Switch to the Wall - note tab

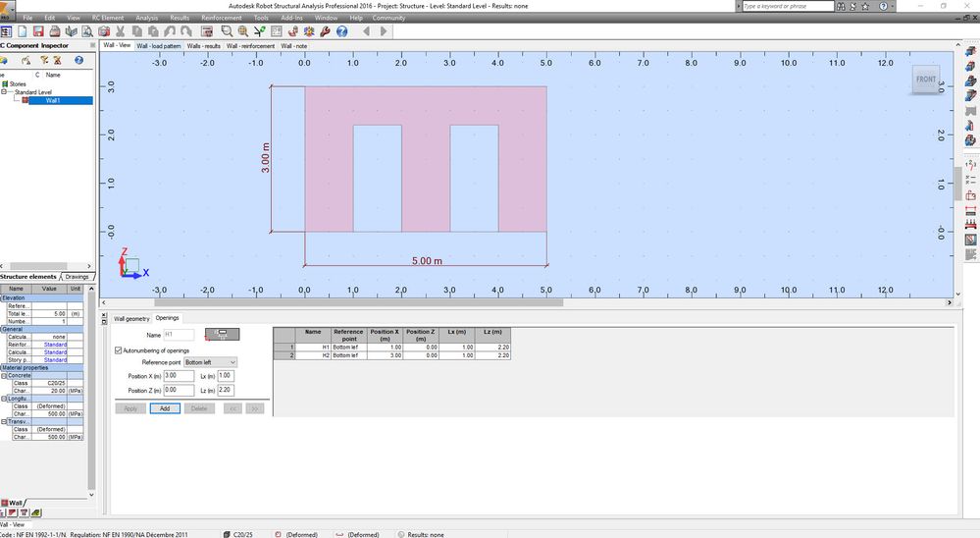coord(293,46)
